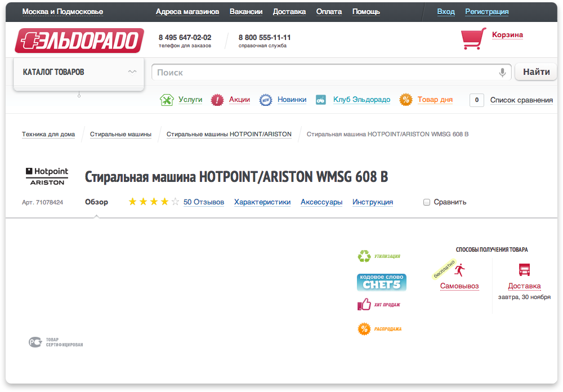Change region Москва и Подмосковье

[62, 12]
